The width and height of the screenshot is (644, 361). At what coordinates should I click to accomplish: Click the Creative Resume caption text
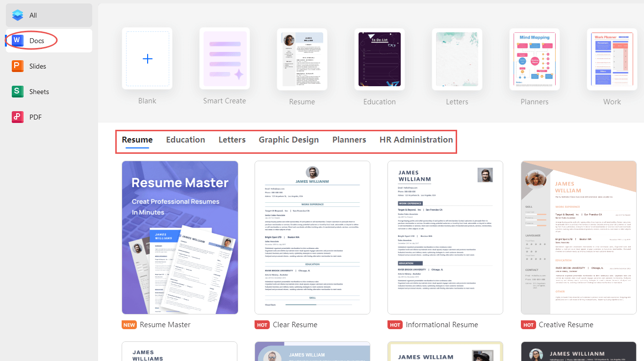coord(566,325)
